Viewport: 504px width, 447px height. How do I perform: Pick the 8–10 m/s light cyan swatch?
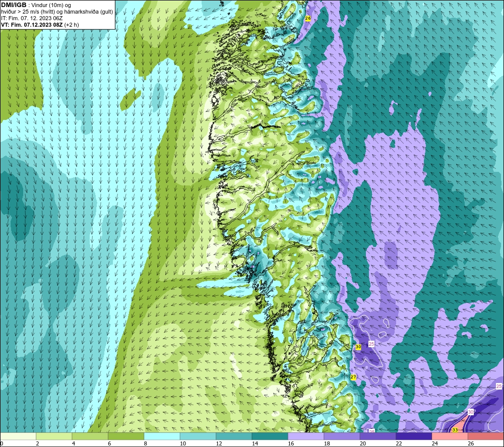pos(162,436)
